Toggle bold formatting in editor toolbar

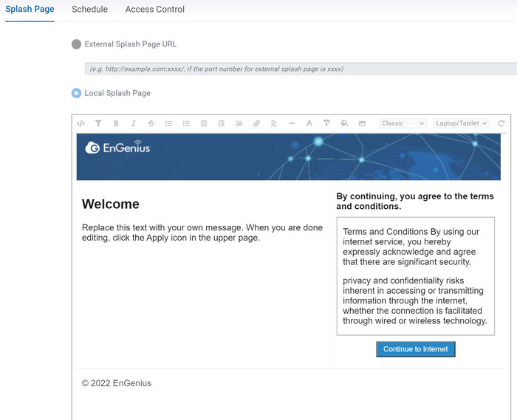116,123
